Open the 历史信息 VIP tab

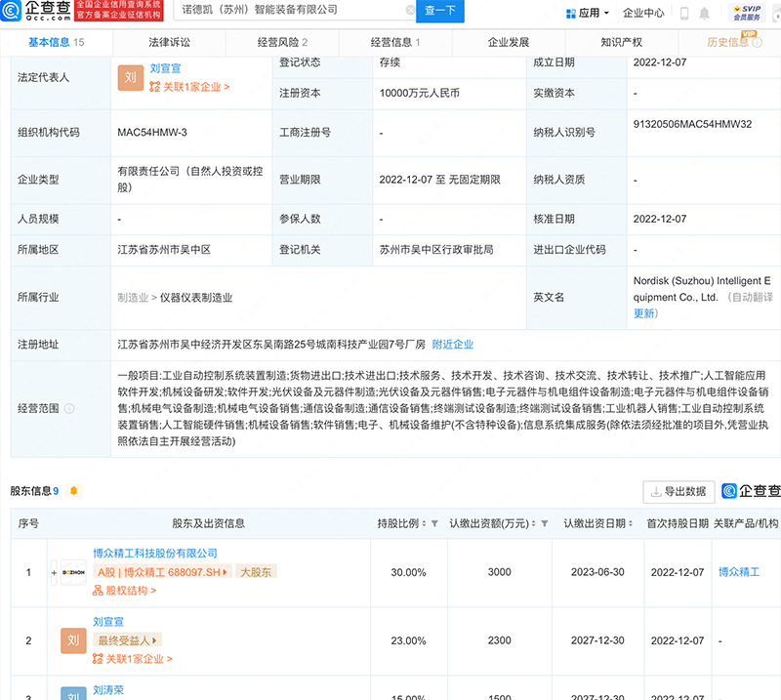pyautogui.click(x=728, y=42)
